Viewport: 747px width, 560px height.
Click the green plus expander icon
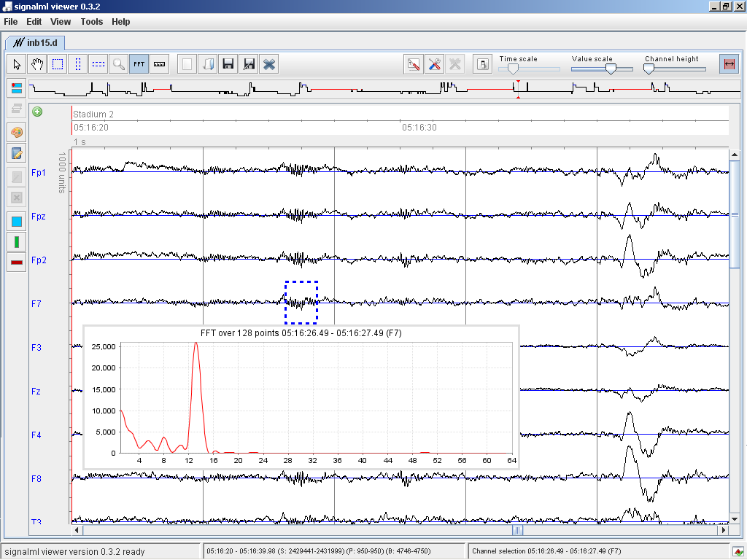37,112
